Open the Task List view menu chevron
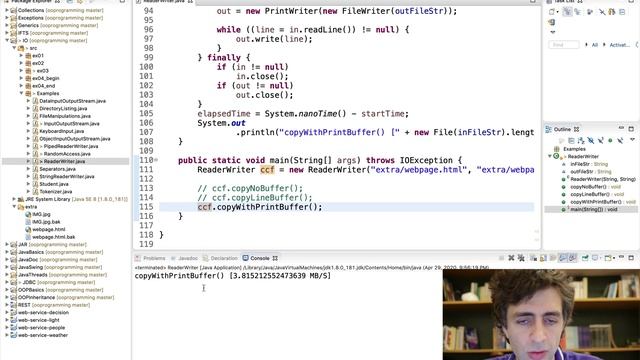640x360 pixels. [553, 32]
